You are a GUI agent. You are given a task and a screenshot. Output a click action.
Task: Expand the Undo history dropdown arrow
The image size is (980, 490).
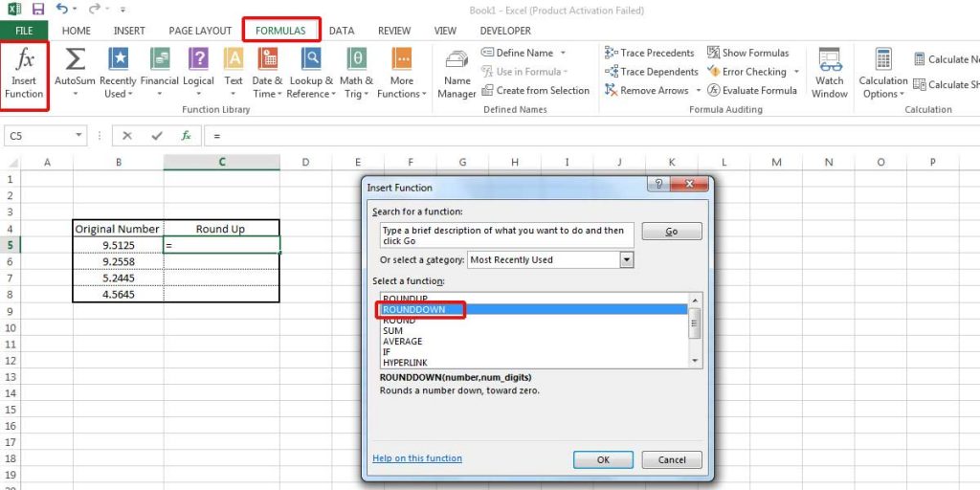click(x=75, y=10)
